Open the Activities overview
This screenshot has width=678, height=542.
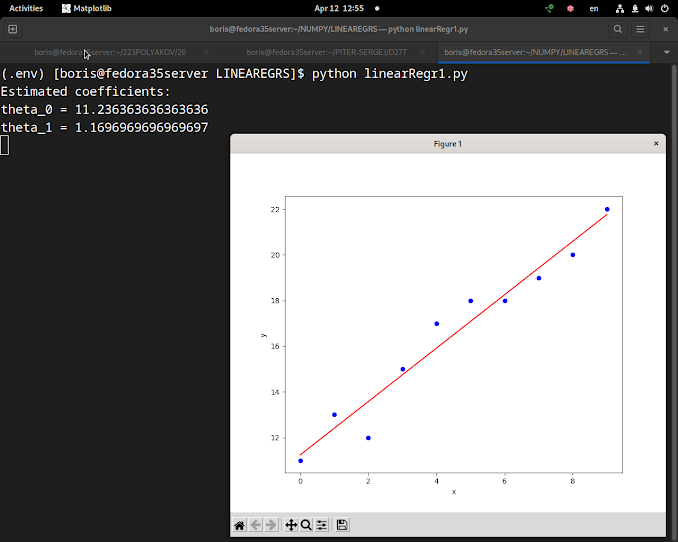(26, 8)
